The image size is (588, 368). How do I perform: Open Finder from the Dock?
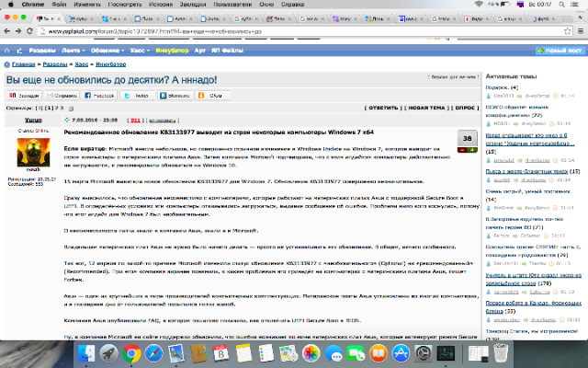[86, 353]
